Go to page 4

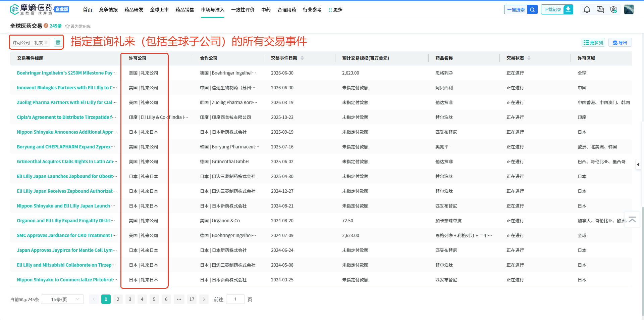142,299
